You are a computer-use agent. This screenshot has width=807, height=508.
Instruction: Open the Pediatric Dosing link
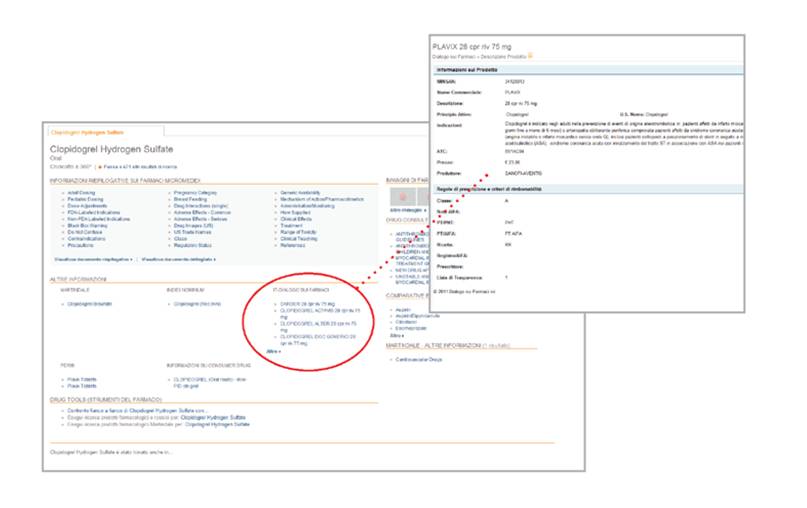[85, 199]
